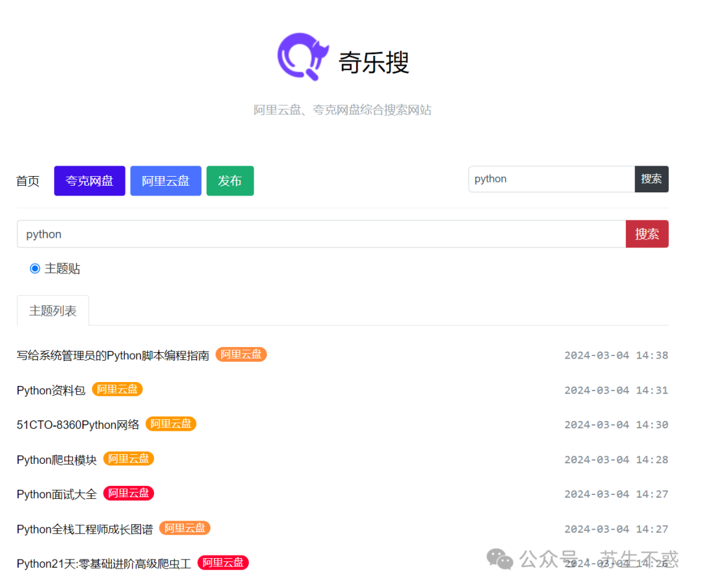The height and width of the screenshot is (588, 702).
Task: Open the Python全栈工程师成长图谱 result
Action: (x=84, y=530)
